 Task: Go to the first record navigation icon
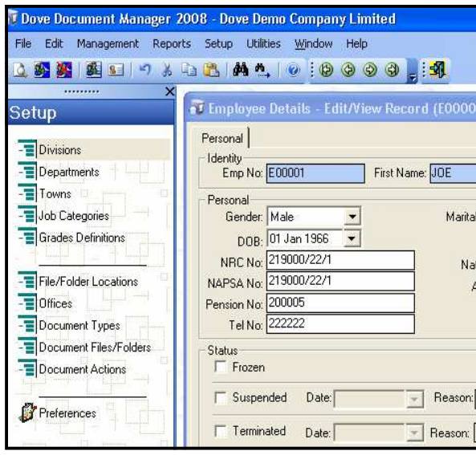[x=327, y=70]
